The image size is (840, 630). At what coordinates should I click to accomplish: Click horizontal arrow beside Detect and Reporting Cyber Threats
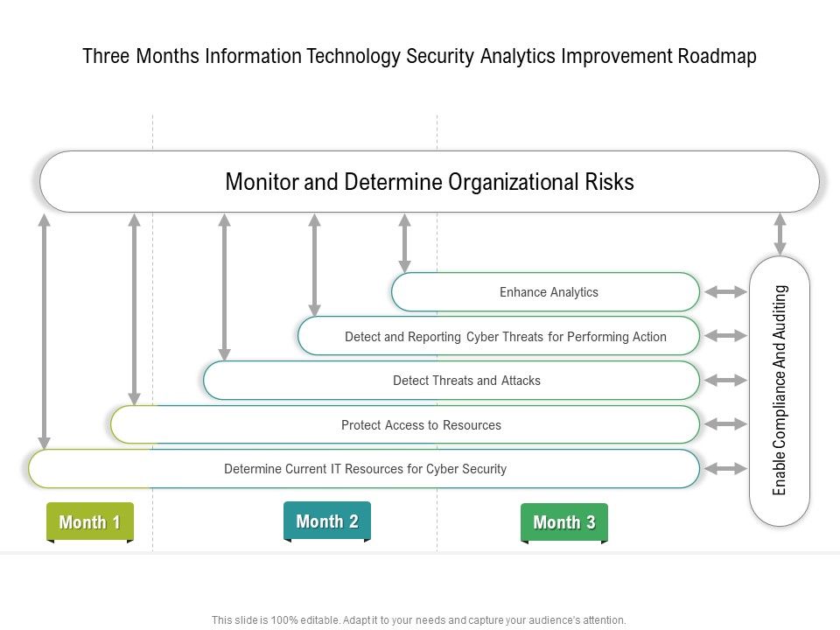coord(725,336)
